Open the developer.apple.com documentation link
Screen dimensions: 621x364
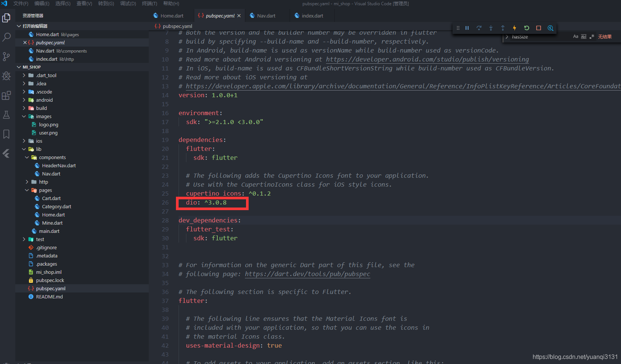pos(403,86)
